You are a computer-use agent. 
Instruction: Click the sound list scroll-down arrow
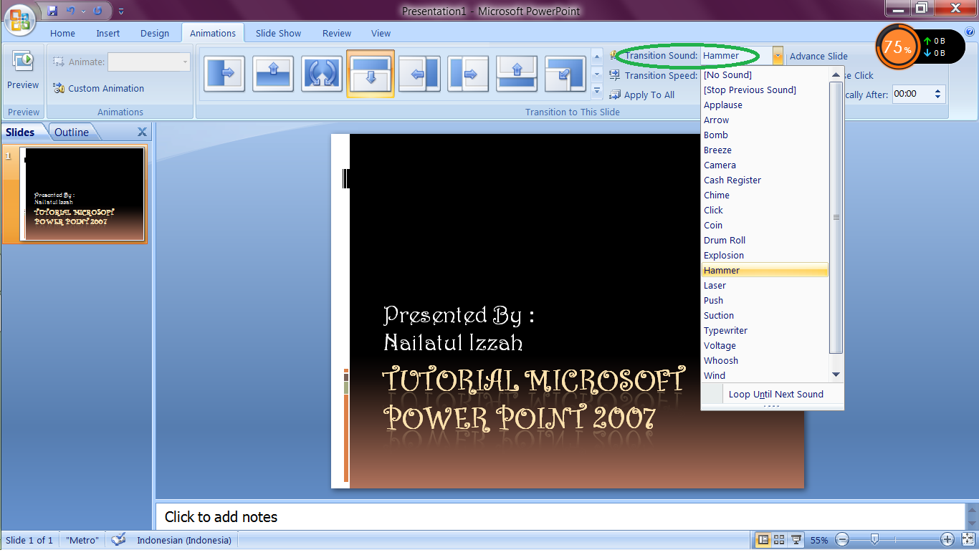836,375
